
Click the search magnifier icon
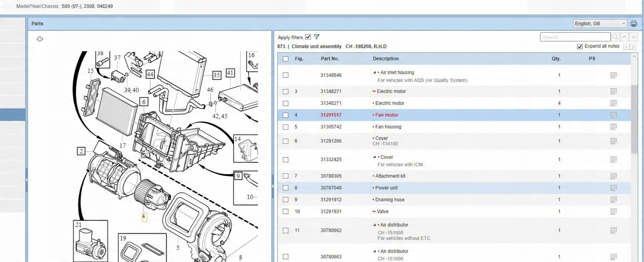coord(615,37)
